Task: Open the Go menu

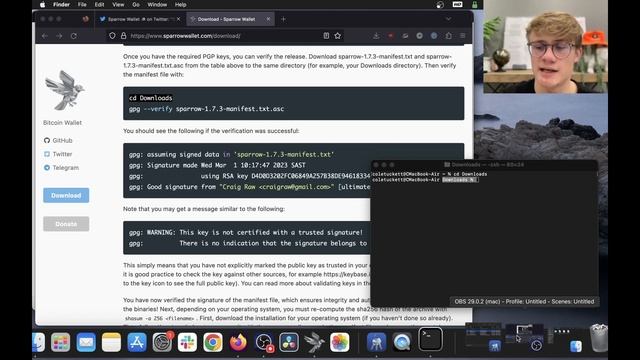Action: point(136,5)
